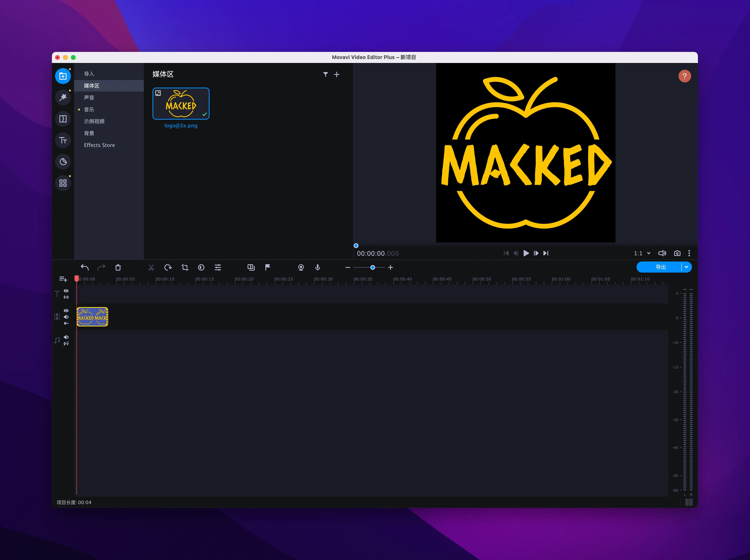Mute the audio track speaker
This screenshot has width=750, height=560.
point(66,337)
